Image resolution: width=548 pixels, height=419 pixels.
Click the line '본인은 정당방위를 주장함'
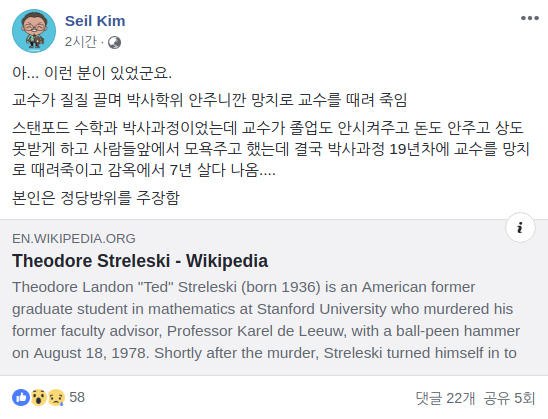pos(96,198)
